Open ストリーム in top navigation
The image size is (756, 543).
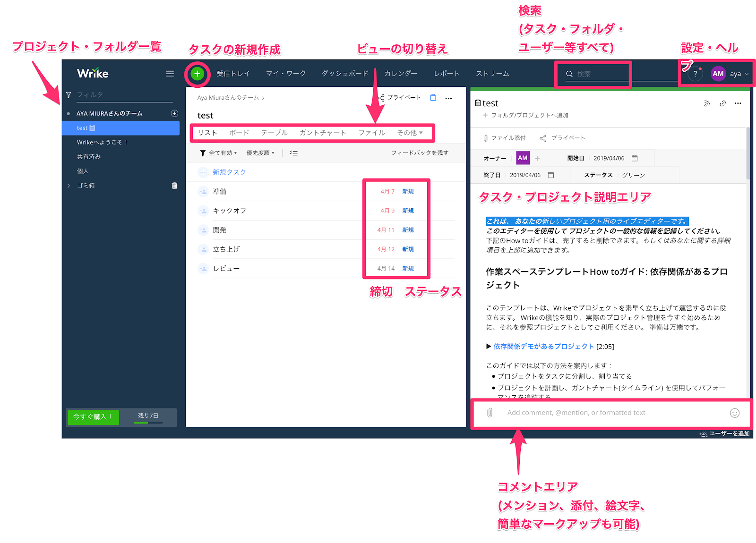click(x=492, y=74)
